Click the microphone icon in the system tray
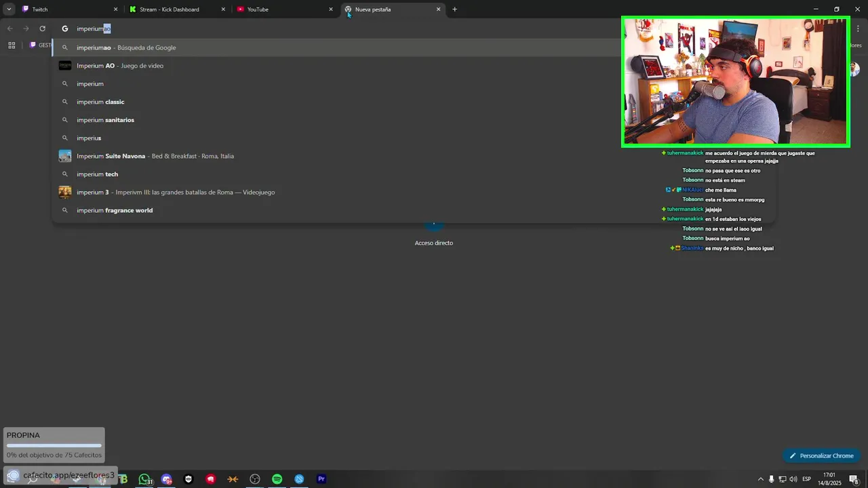Viewport: 868px width, 488px height. [771, 479]
